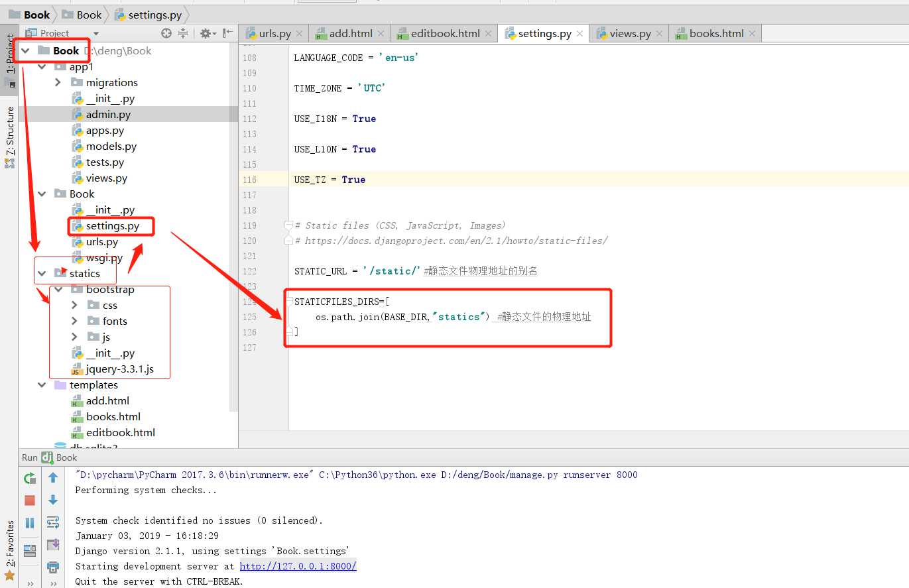Click the STATIC_URL assignment on line 122

click(x=357, y=271)
